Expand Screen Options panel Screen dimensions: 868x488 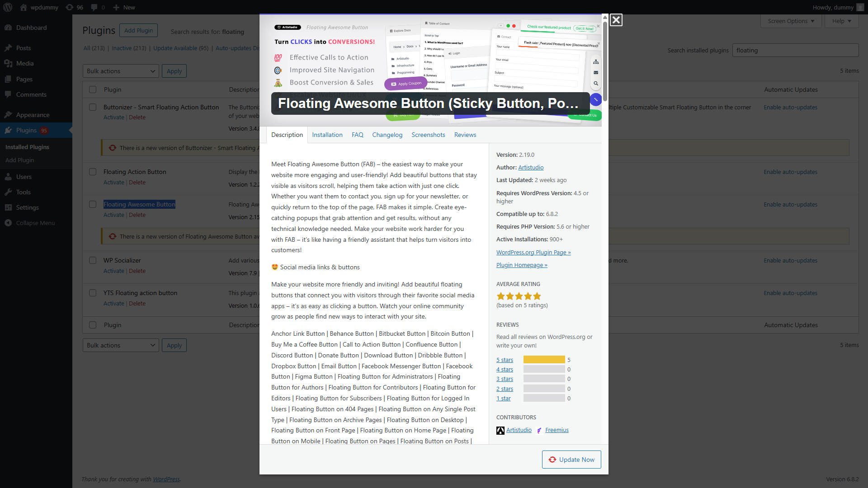(791, 21)
